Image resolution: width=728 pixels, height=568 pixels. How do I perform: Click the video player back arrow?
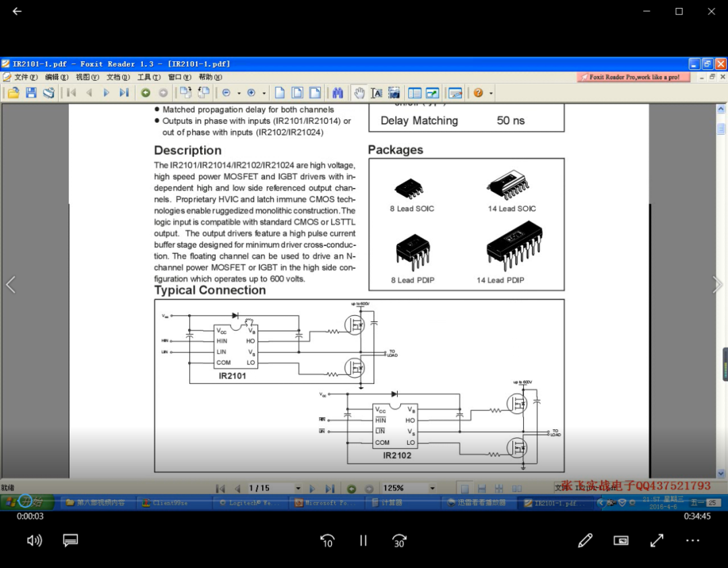coord(17,11)
